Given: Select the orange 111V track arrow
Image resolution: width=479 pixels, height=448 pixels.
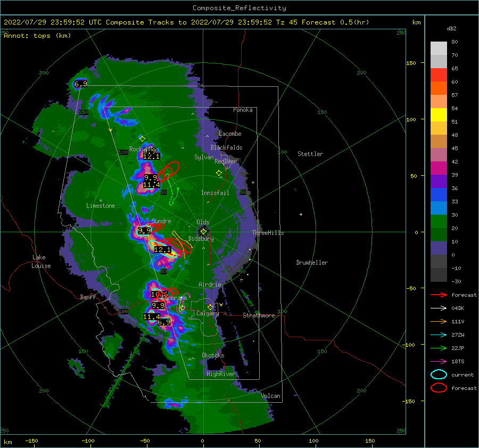Looking at the screenshot, I should click(x=439, y=321).
